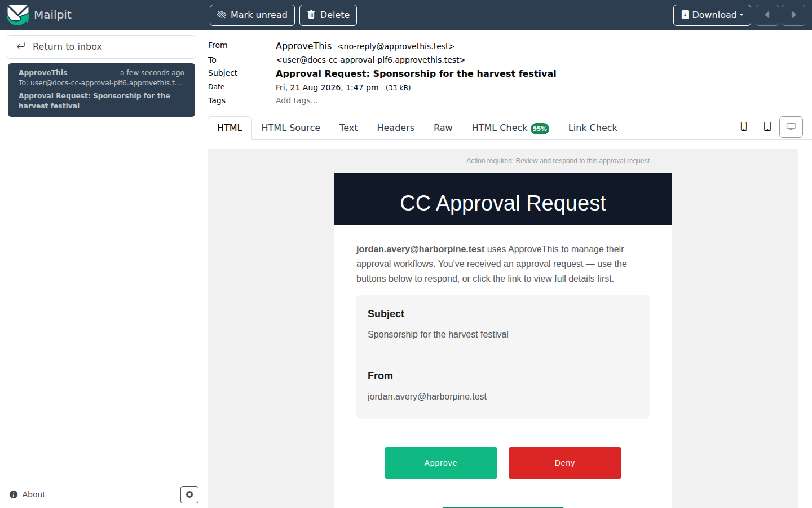The image size is (812, 508).
Task: Open the HTML Source tab
Action: coord(291,128)
